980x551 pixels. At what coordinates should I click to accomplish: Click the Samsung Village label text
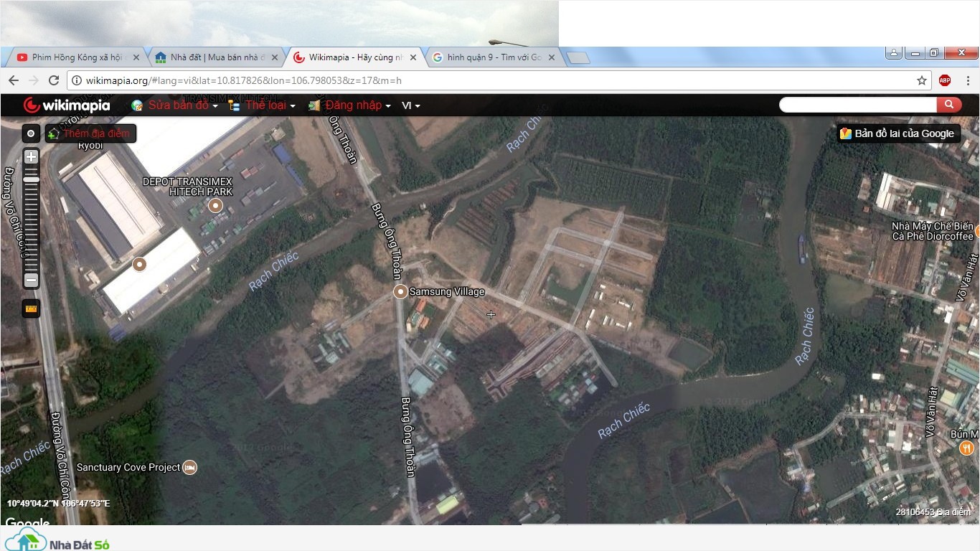click(x=447, y=291)
